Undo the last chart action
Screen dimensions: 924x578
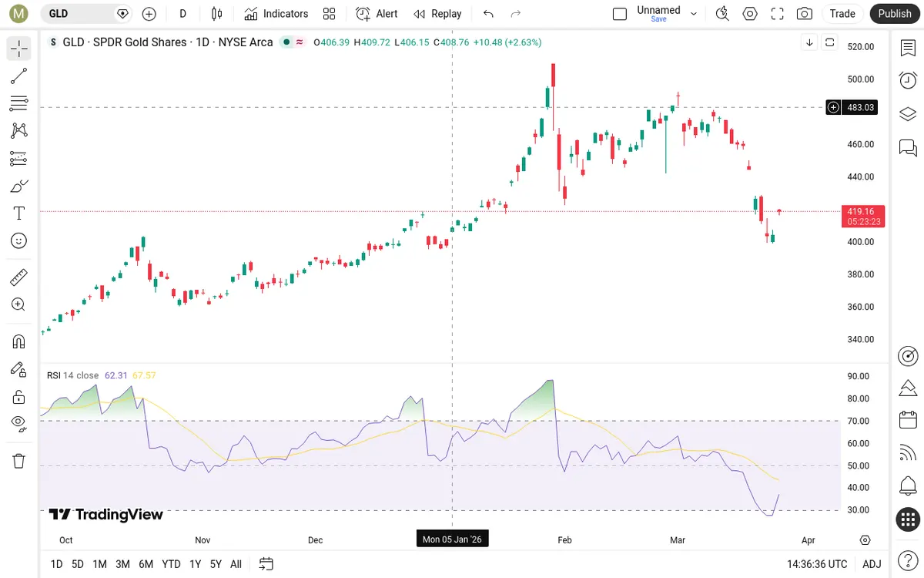pos(488,14)
